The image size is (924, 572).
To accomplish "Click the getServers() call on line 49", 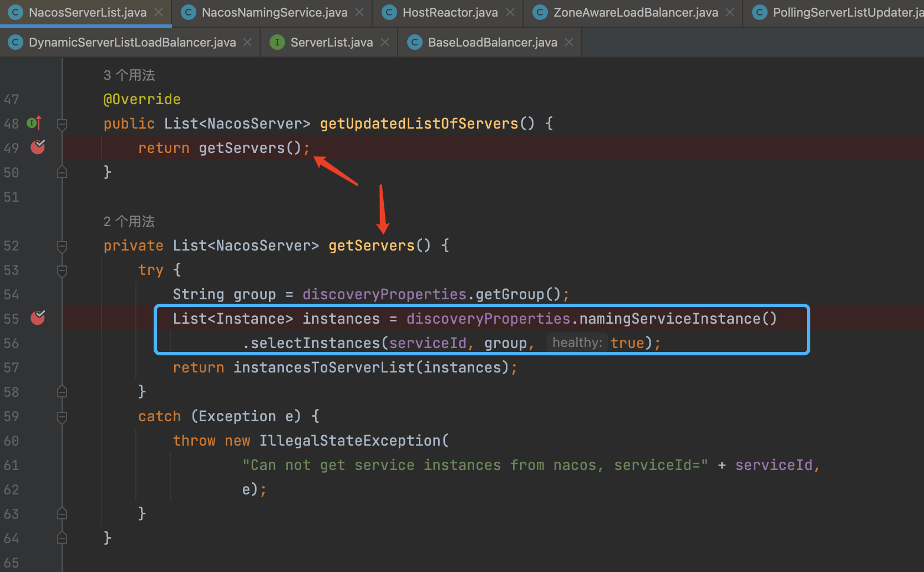I will tap(250, 148).
